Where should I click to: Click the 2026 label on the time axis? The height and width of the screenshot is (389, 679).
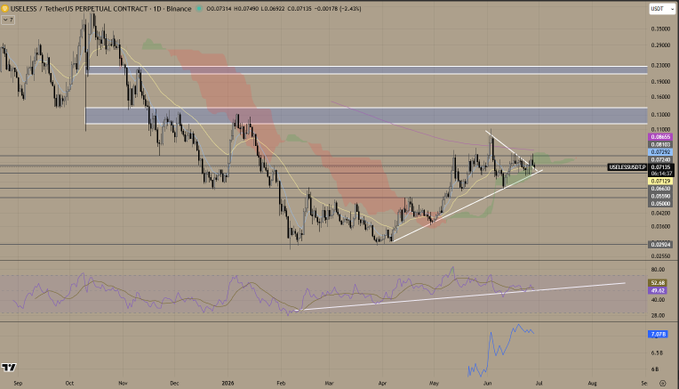(227, 383)
